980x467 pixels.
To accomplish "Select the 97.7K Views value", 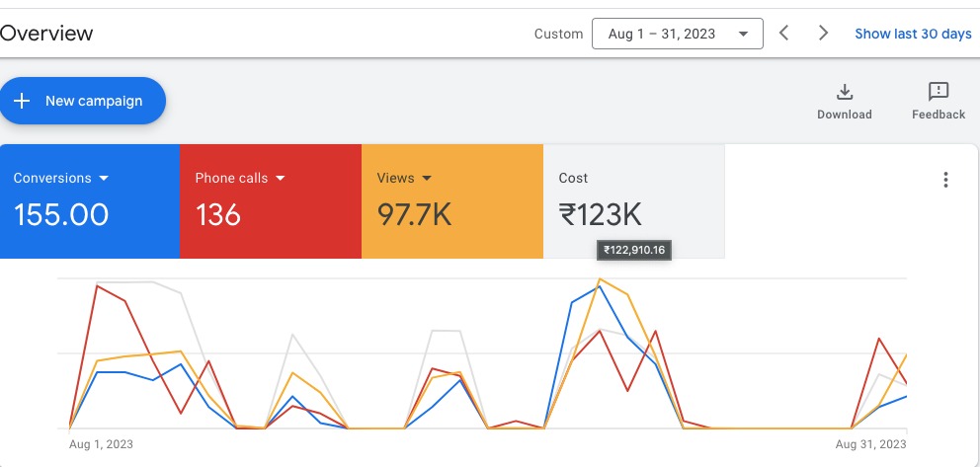I will coord(414,214).
